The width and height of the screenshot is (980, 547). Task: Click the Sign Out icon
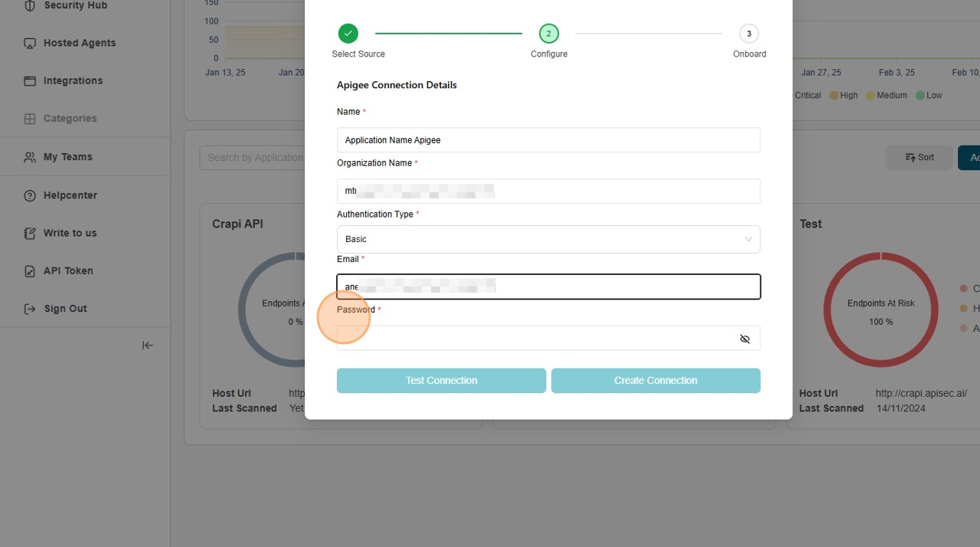(x=30, y=309)
